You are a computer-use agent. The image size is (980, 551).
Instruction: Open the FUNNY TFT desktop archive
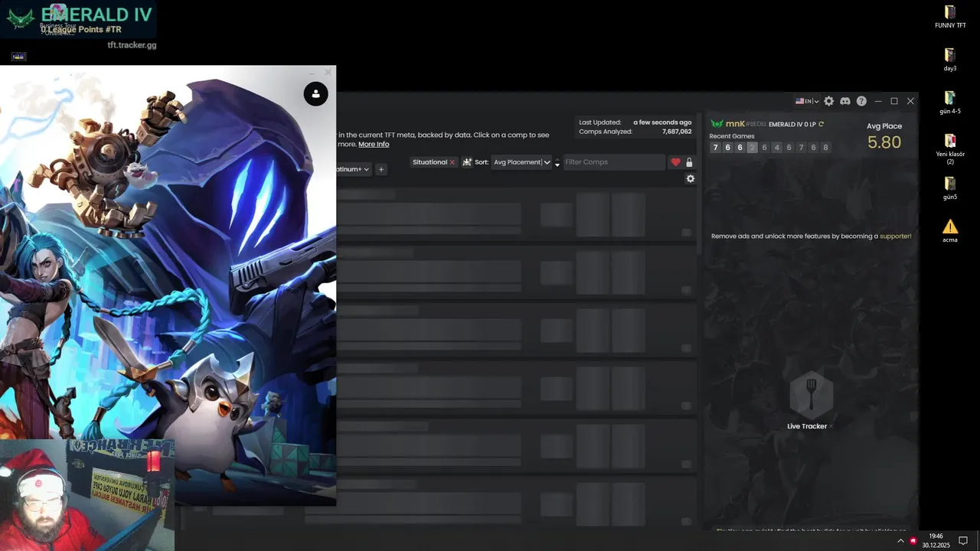click(x=950, y=16)
